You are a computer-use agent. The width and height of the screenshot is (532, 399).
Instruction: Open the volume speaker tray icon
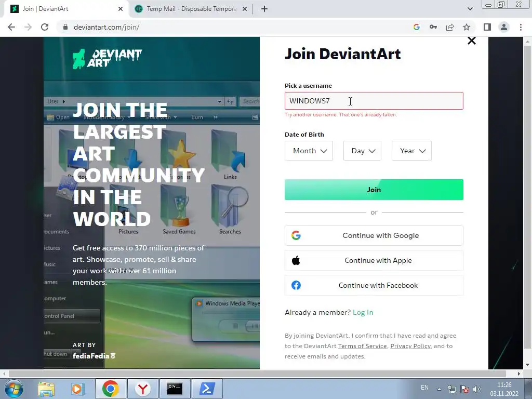pos(477,389)
